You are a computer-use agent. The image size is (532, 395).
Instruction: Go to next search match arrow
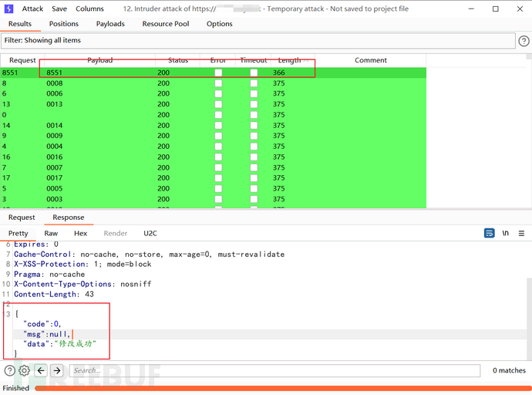click(x=57, y=370)
